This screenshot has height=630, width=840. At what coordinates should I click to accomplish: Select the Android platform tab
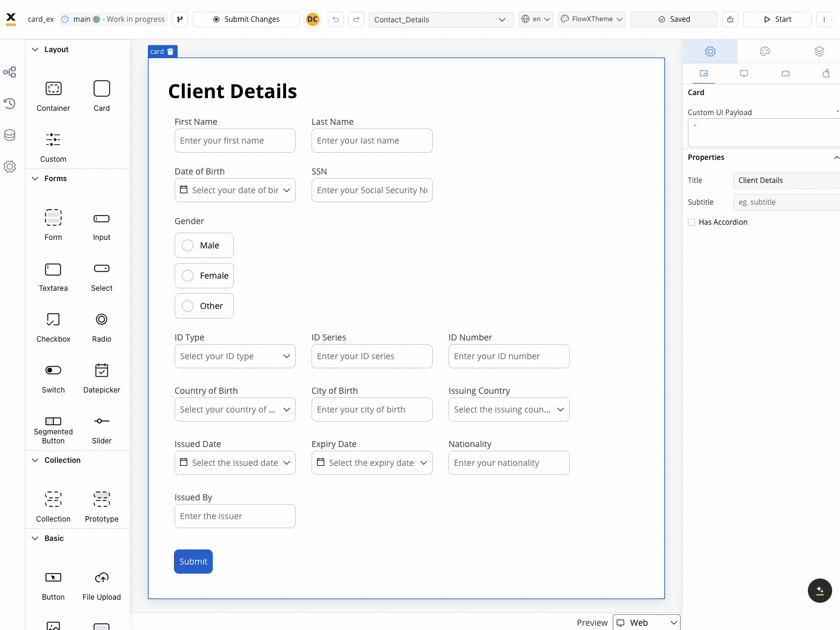pos(785,73)
